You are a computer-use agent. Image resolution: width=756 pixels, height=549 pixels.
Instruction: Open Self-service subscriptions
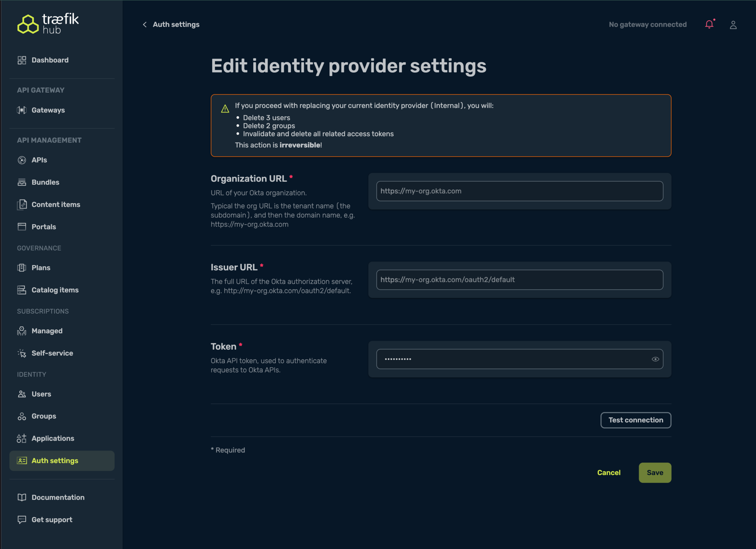pyautogui.click(x=62, y=353)
